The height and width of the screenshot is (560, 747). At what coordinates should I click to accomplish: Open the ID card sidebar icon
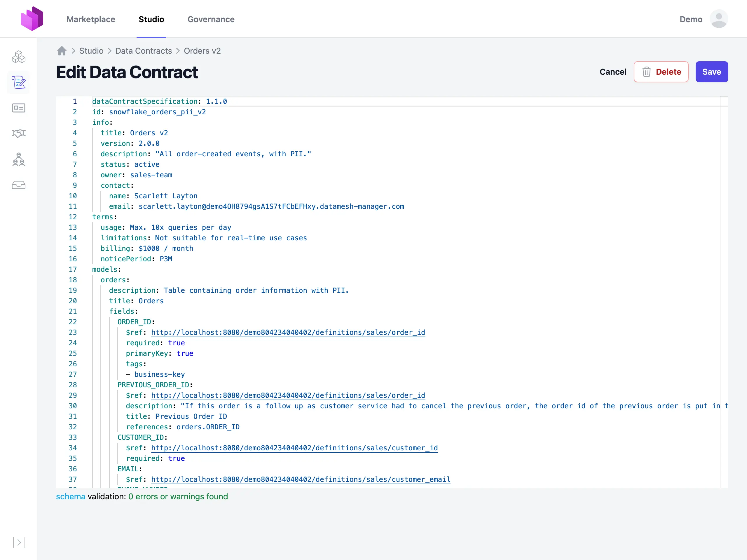(19, 108)
